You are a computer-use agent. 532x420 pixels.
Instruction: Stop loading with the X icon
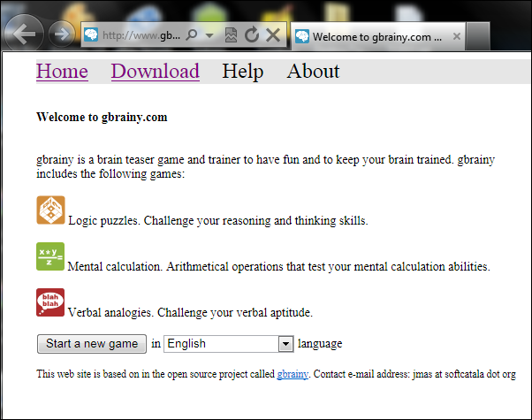(273, 34)
